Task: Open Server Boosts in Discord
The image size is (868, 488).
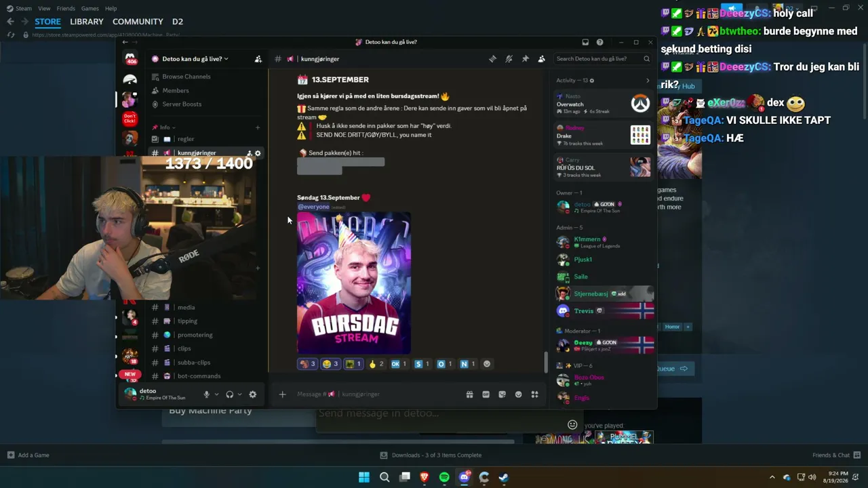Action: [181, 104]
